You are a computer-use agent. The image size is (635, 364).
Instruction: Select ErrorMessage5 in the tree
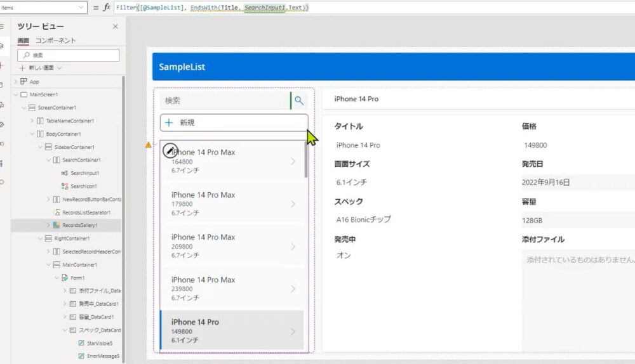104,356
